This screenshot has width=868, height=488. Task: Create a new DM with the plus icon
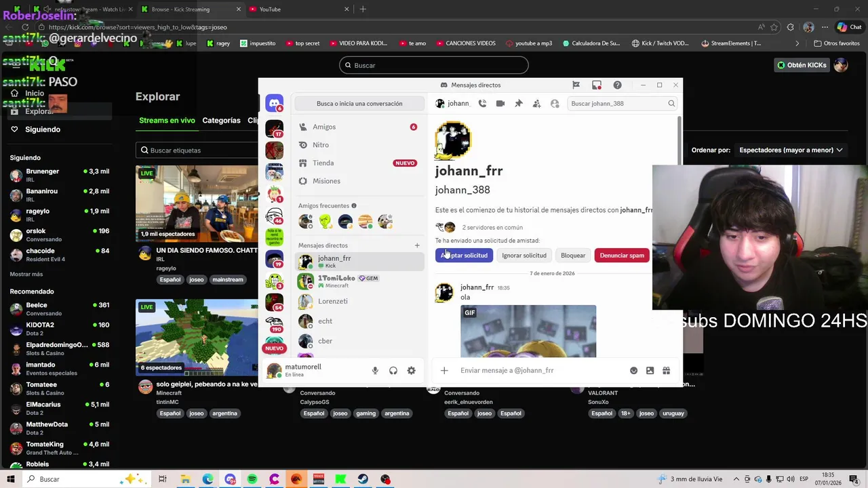[417, 245]
